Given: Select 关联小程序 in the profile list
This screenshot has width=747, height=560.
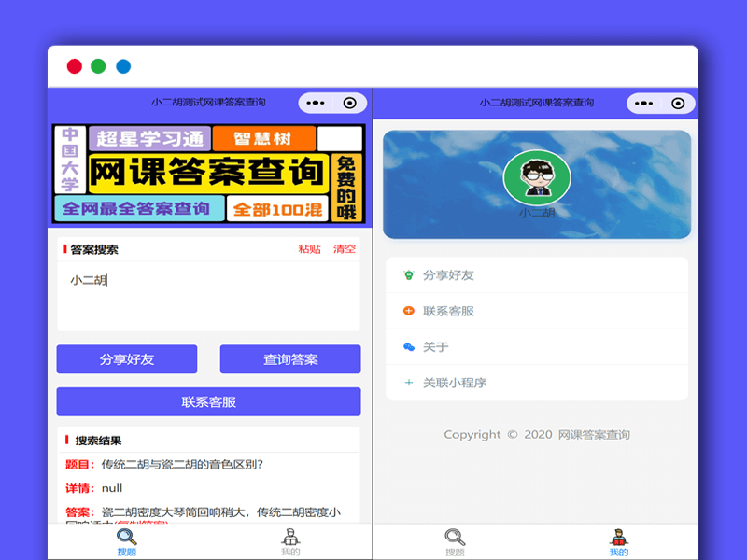Looking at the screenshot, I should [x=537, y=383].
